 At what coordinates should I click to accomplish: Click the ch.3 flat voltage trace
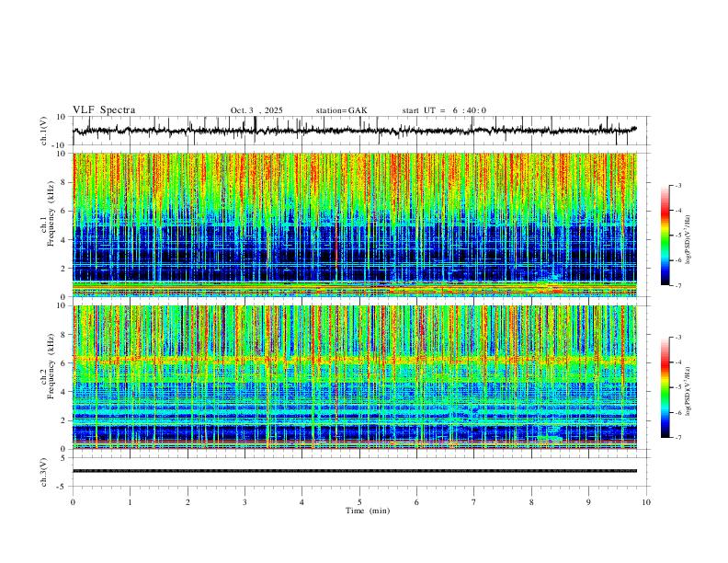[x=355, y=471]
